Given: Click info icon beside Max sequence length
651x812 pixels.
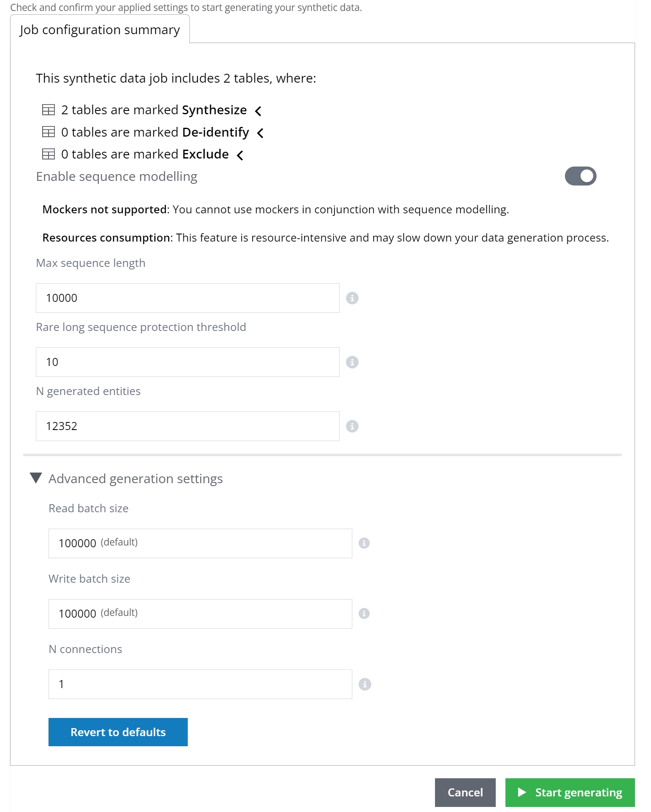Looking at the screenshot, I should [x=352, y=298].
